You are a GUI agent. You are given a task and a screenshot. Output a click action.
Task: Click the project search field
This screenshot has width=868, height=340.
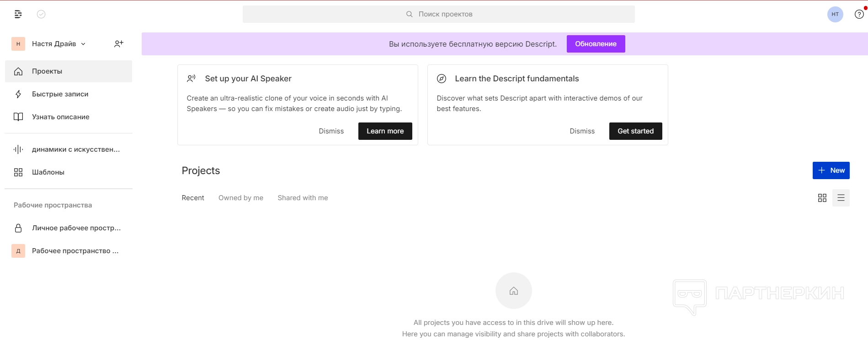(438, 14)
